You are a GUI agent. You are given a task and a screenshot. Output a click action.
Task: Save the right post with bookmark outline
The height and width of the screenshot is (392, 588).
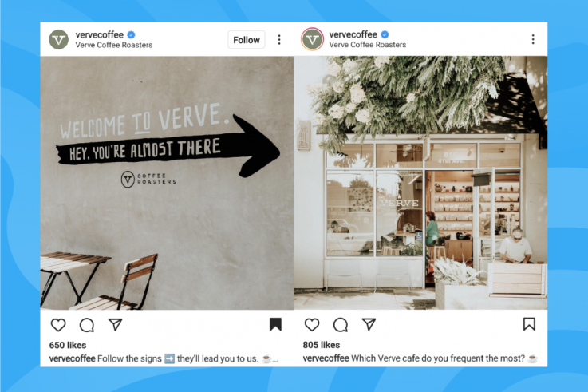point(529,324)
